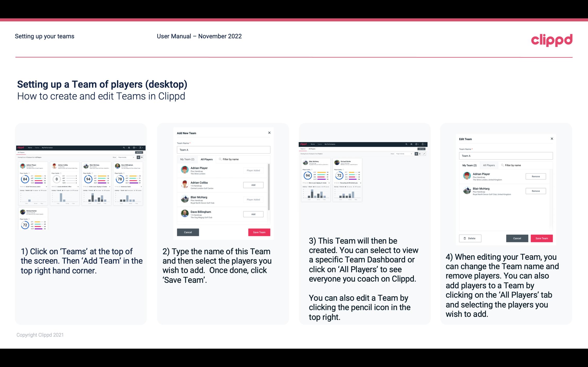The width and height of the screenshot is (588, 367).
Task: Click the Remove button next to Blair McHarg
Action: [x=536, y=191]
